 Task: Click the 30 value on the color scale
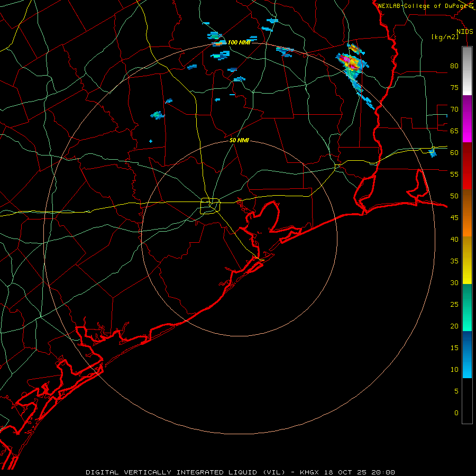tap(454, 282)
